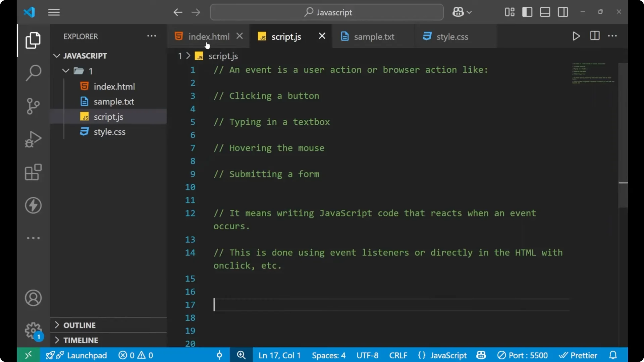Collapse folder 1 in the explorer
The height and width of the screenshot is (362, 644).
pos(65,71)
